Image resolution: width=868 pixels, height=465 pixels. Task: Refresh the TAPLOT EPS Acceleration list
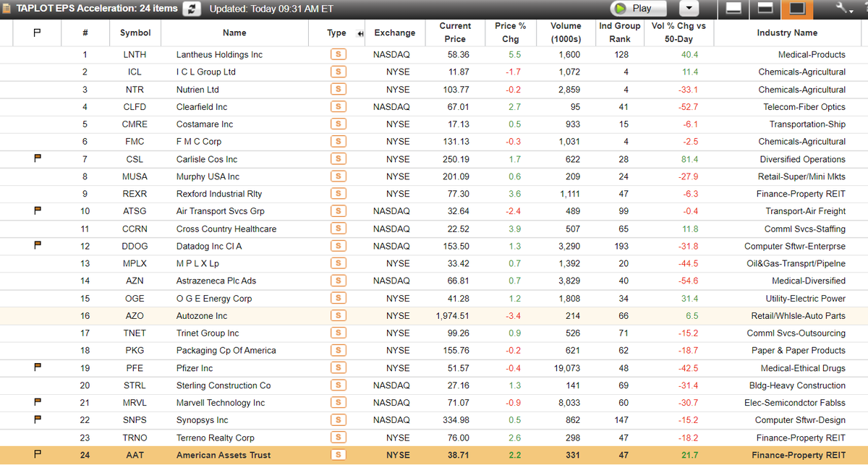192,9
